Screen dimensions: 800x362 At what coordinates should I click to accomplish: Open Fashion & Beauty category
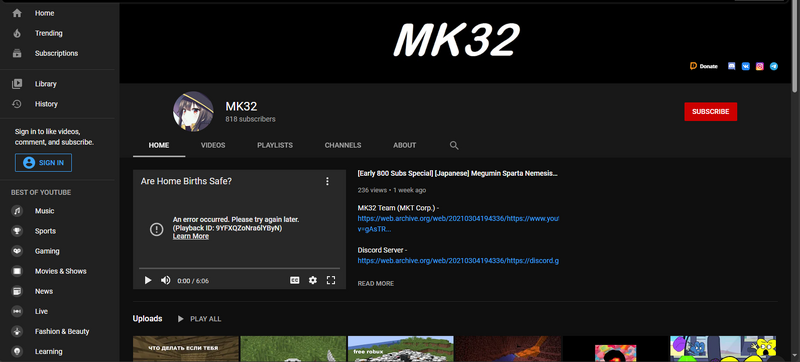62,331
